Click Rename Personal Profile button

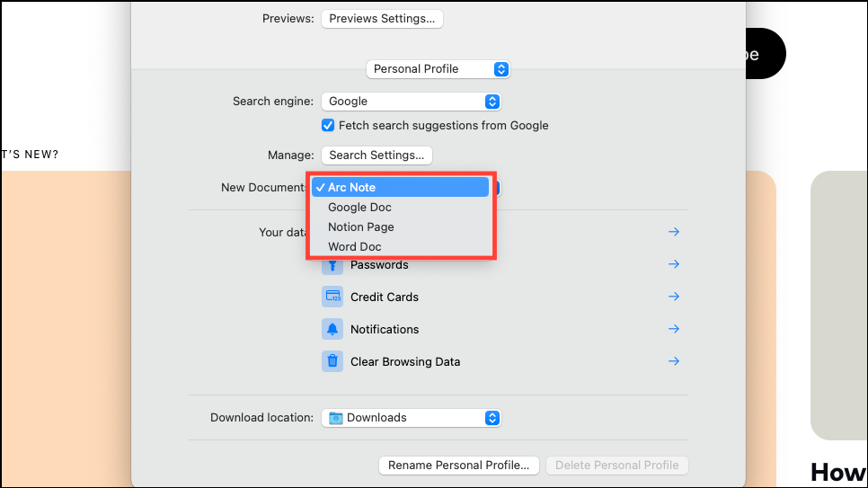[x=459, y=466]
